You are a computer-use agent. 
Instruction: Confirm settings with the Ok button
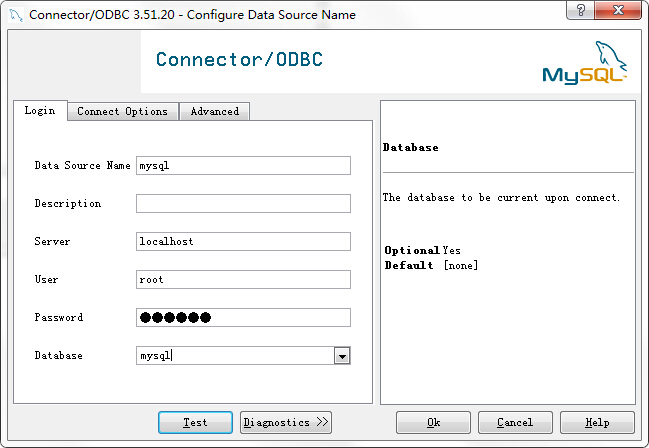pos(433,422)
